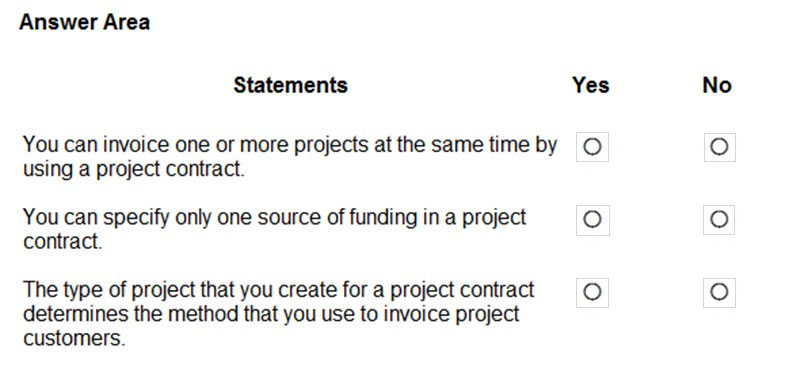The height and width of the screenshot is (383, 808).
Task: Select No for invoicing multiple projects statement
Action: point(719,147)
